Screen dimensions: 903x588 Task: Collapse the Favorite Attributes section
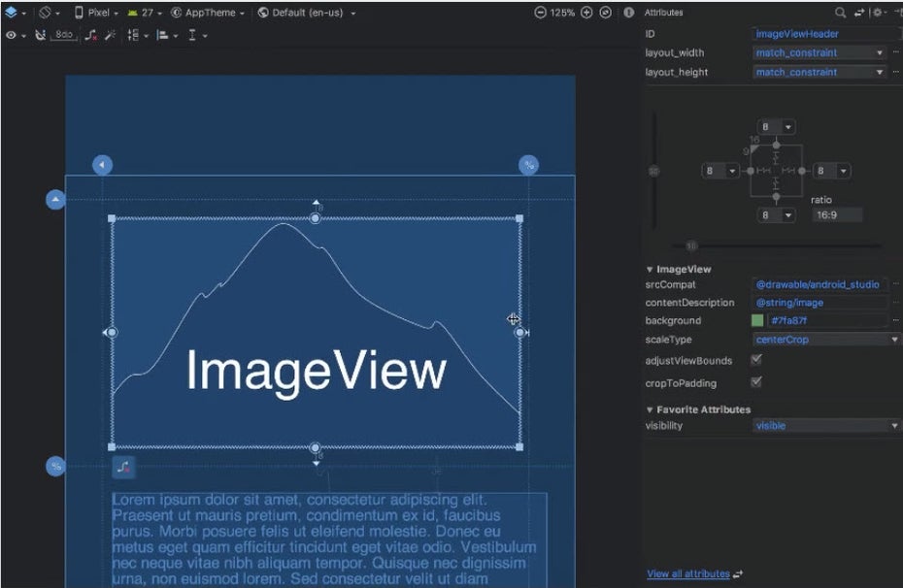click(x=650, y=409)
